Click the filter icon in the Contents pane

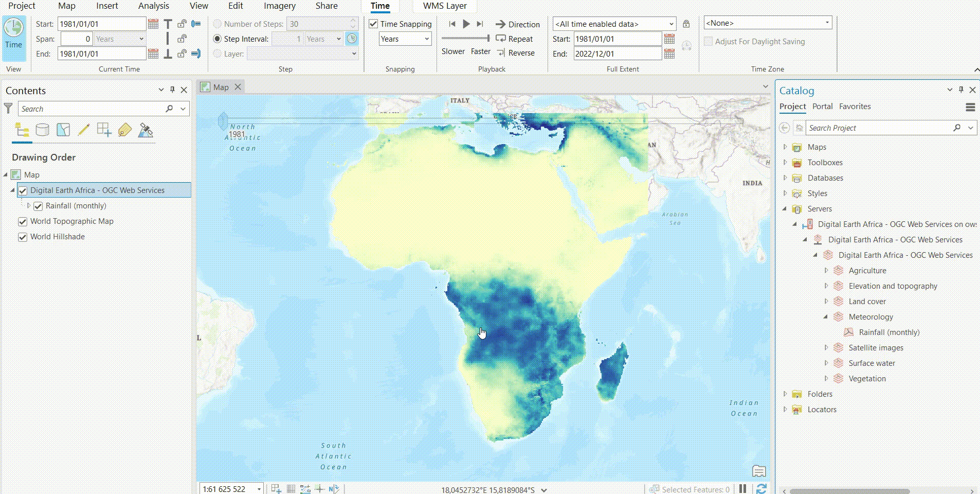[8, 108]
